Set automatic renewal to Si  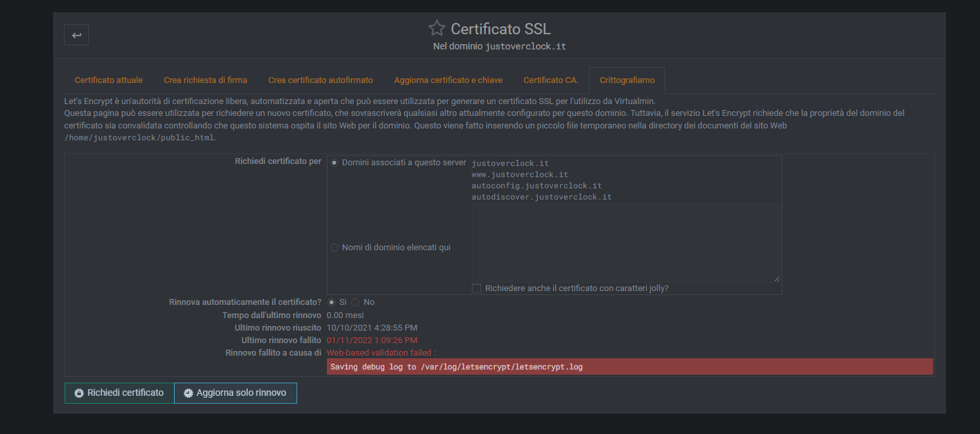(331, 302)
